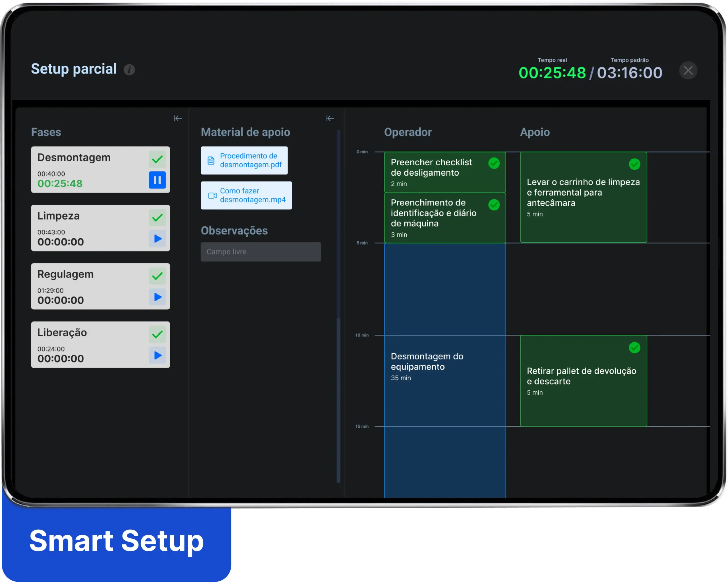Close the Setup parcial screen
This screenshot has width=728, height=582.
[688, 70]
